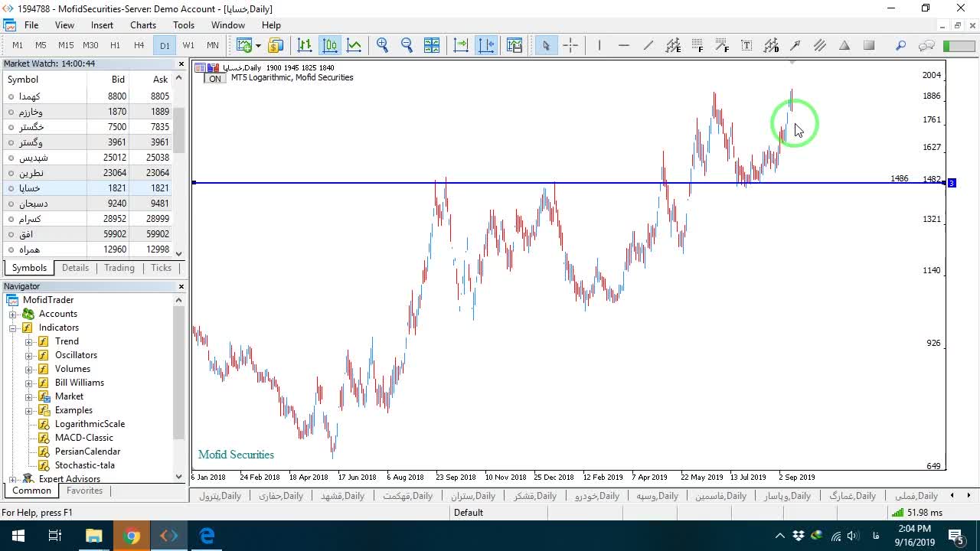Select the equidistant channel tool (E)
Image resolution: width=980 pixels, height=551 pixels.
coord(673,45)
